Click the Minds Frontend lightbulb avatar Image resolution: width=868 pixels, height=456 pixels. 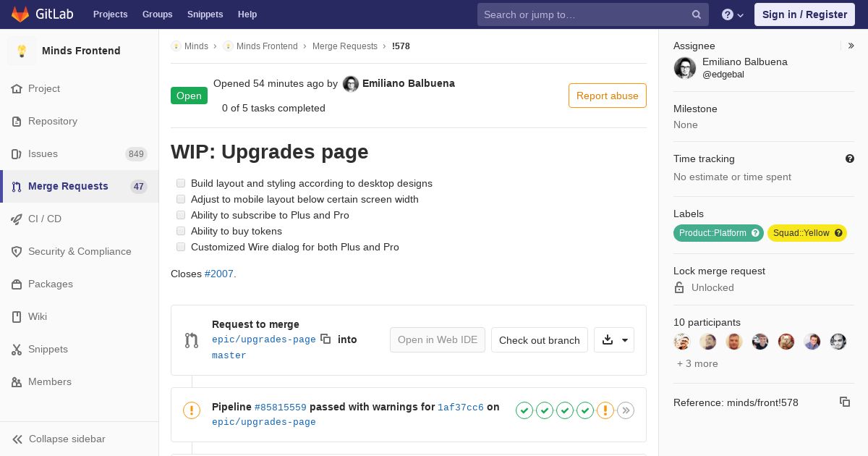pyautogui.click(x=22, y=51)
